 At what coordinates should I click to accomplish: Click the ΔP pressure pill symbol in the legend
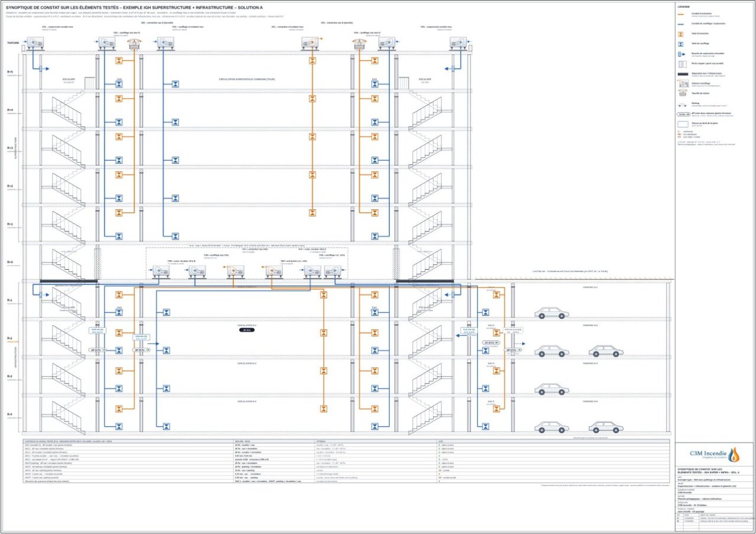(x=683, y=113)
